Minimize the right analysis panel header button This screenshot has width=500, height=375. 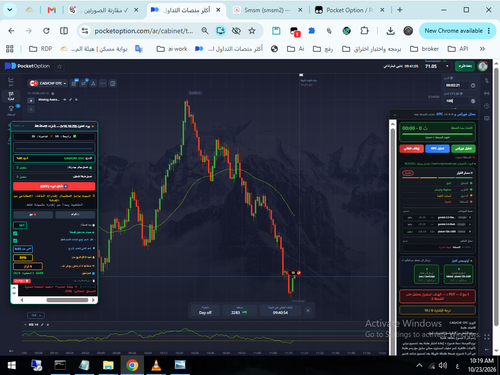click(395, 114)
